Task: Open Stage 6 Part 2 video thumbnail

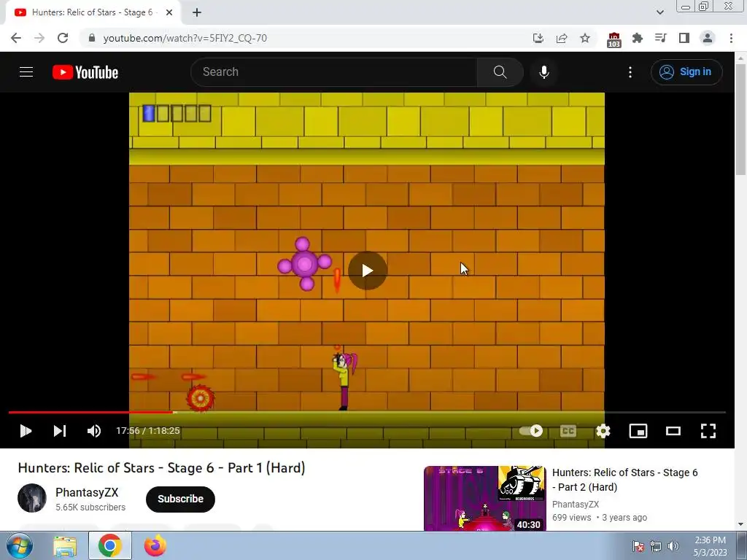Action: [484, 498]
